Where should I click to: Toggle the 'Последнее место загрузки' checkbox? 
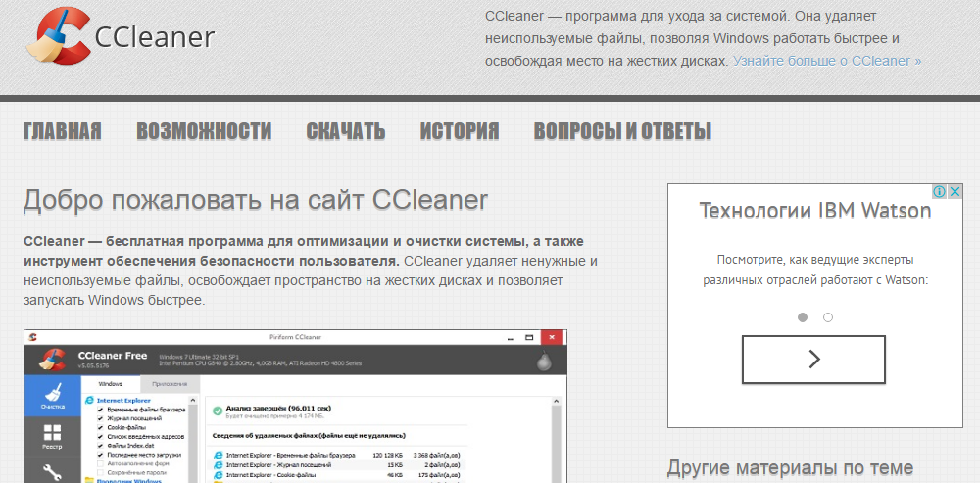(x=100, y=455)
